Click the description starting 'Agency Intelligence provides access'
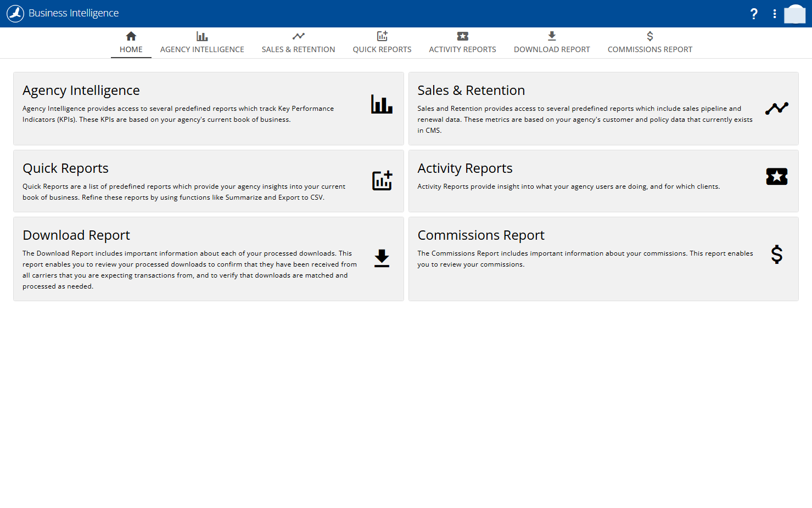The height and width of the screenshot is (508, 812). coord(178,114)
